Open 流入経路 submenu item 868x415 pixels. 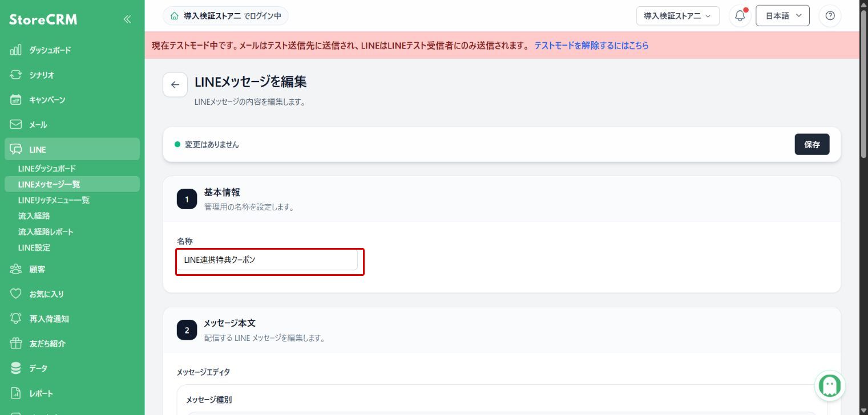pos(34,216)
